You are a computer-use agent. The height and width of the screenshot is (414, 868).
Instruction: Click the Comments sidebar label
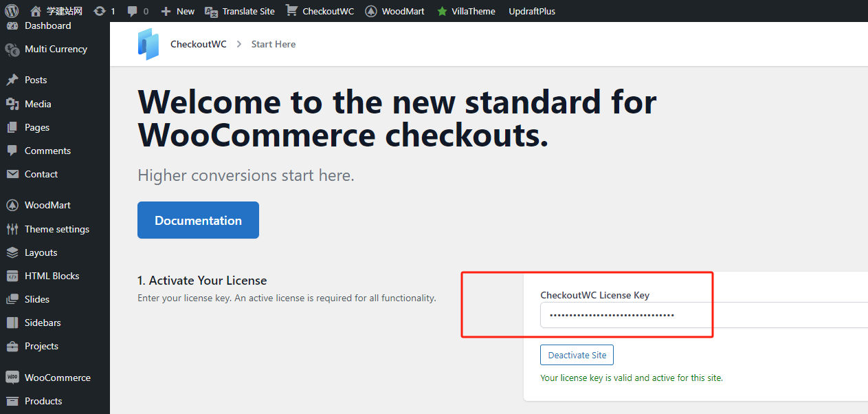coord(48,151)
